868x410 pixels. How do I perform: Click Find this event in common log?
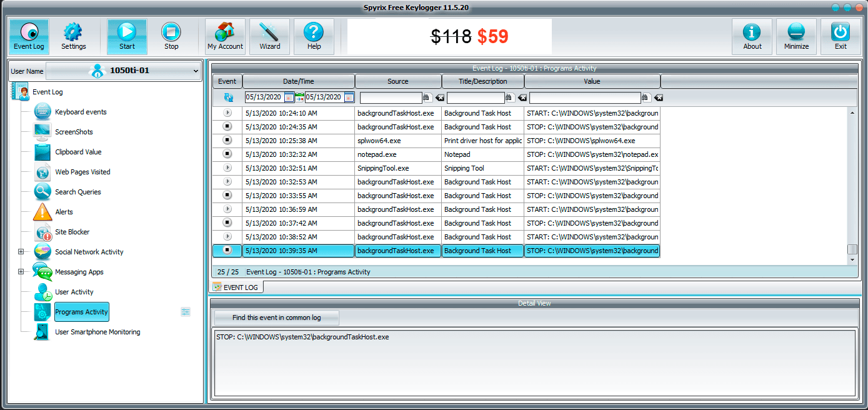[276, 317]
